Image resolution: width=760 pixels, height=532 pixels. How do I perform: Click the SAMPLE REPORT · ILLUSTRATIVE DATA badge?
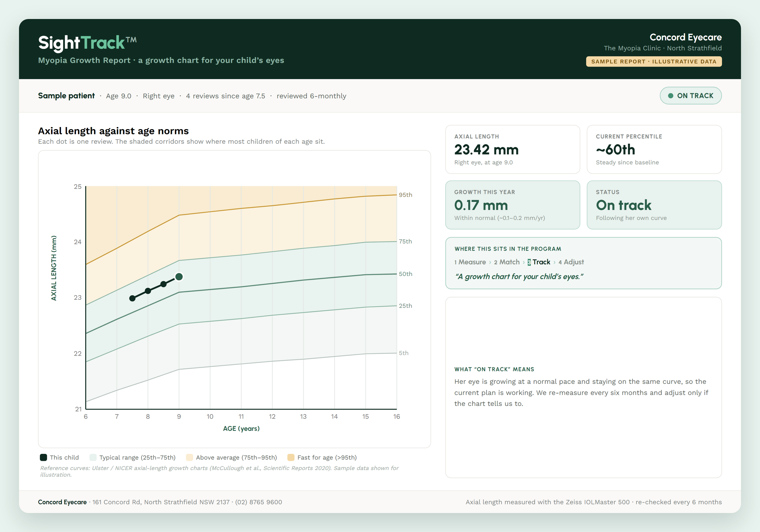coord(654,62)
